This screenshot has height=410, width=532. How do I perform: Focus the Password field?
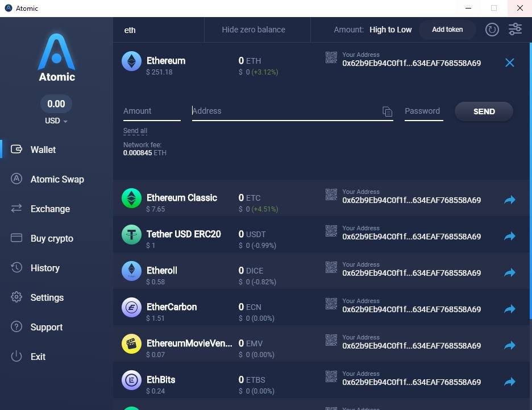pos(424,111)
